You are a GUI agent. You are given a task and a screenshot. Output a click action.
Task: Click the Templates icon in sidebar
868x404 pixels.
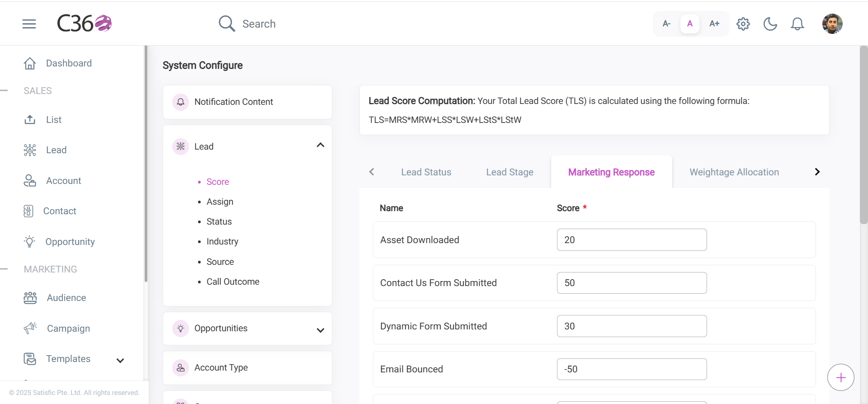(30, 359)
